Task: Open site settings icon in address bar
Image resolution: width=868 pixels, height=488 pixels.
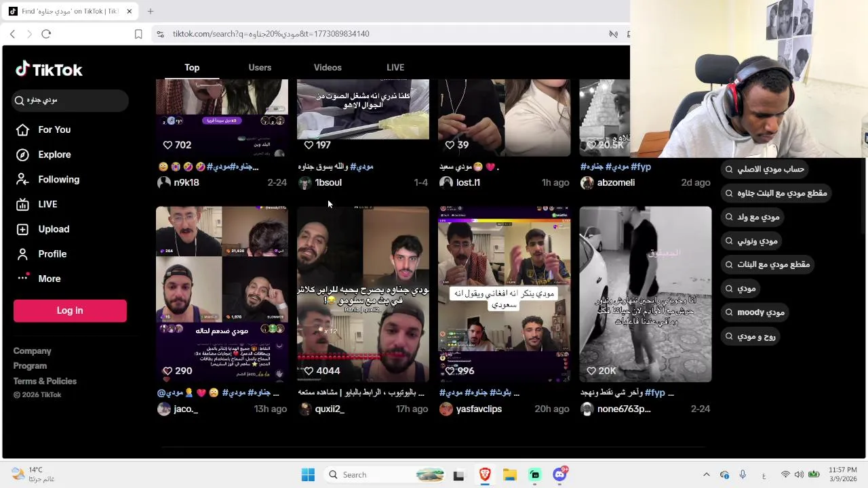Action: click(x=160, y=34)
